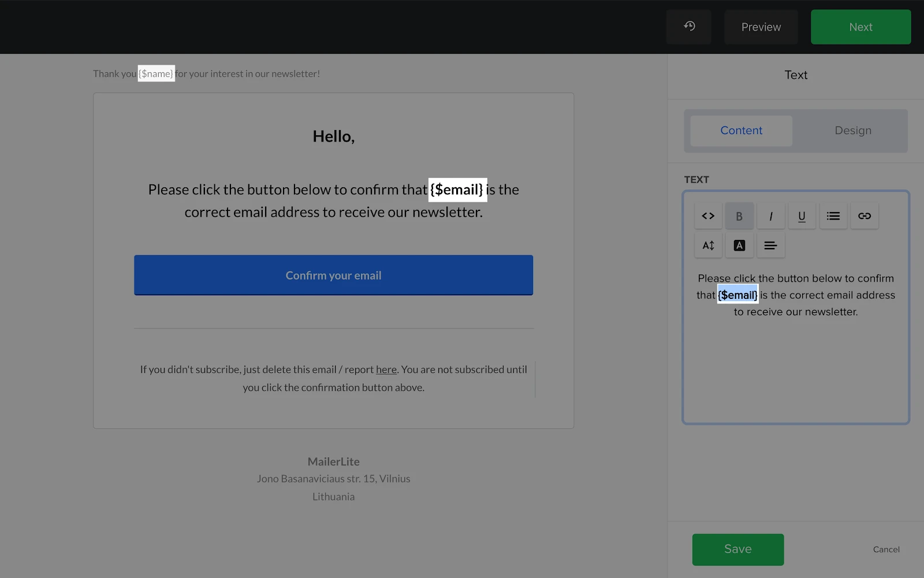Open the text color picker
Viewport: 924px width, 578px height.
pos(739,246)
